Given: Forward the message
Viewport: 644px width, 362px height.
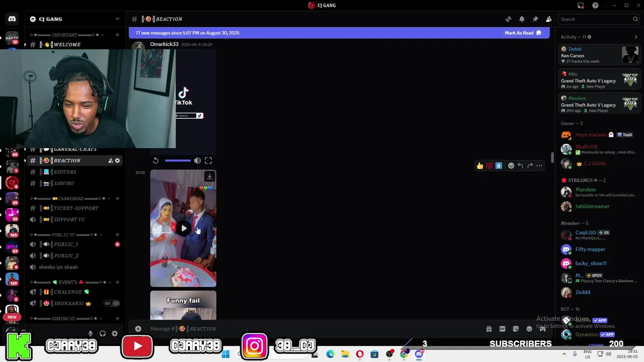Looking at the screenshot, I should [530, 165].
